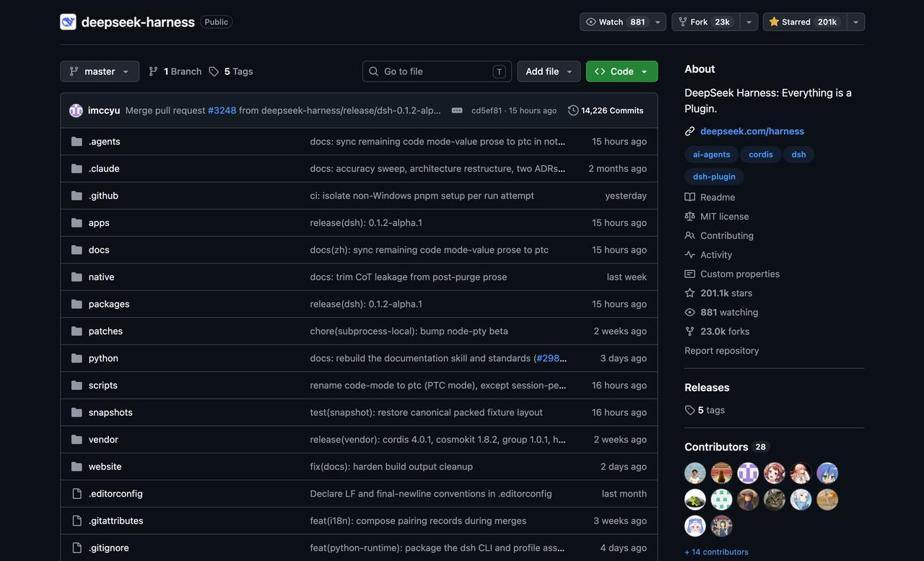Click the 1 Branch link
The height and width of the screenshot is (561, 924).
[x=175, y=71]
